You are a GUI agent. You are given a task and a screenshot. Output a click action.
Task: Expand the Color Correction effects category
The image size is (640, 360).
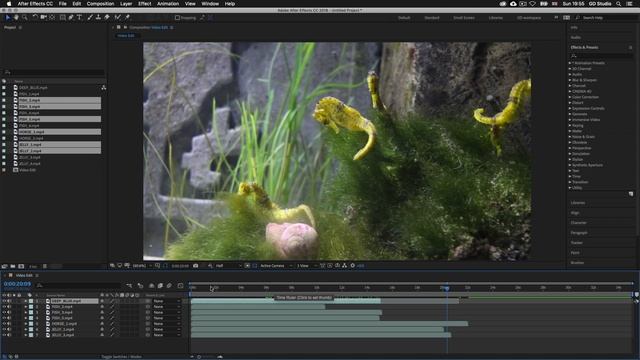click(x=570, y=97)
